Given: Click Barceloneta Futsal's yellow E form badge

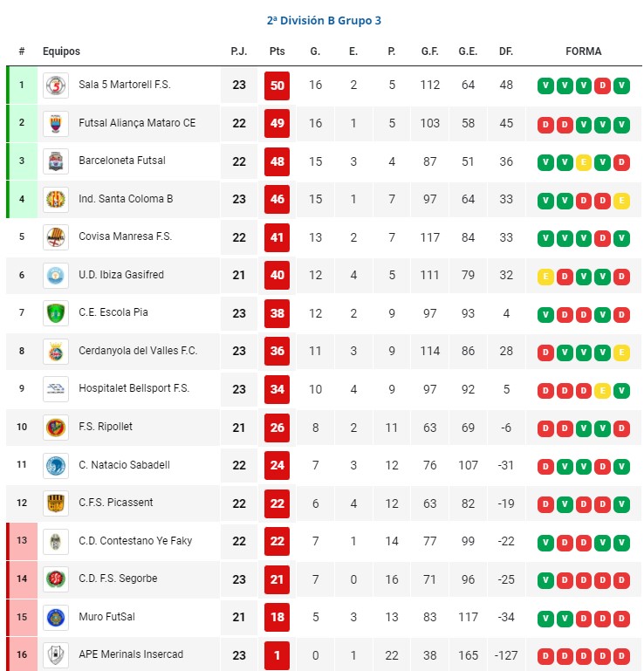Looking at the screenshot, I should [x=583, y=162].
